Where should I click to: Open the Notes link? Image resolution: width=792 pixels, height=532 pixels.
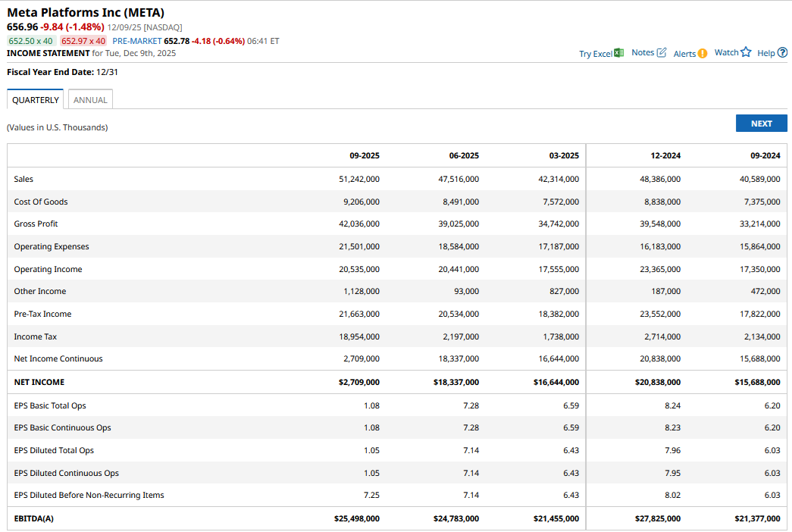pos(642,53)
